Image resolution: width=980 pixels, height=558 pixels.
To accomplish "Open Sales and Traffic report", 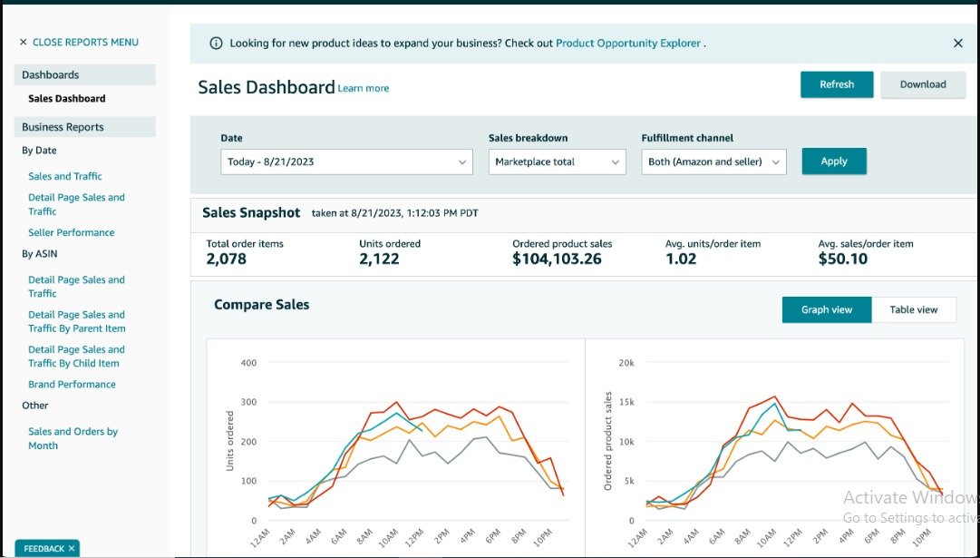I will [x=65, y=176].
